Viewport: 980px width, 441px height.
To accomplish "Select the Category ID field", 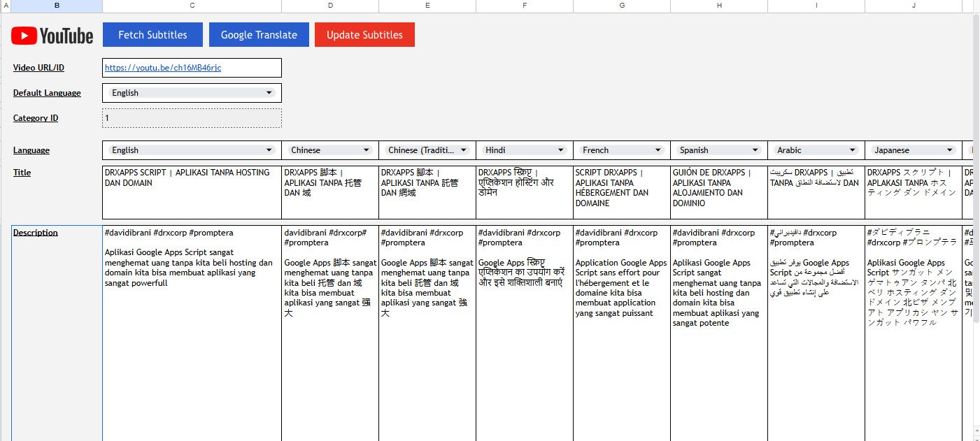I will pyautogui.click(x=192, y=118).
